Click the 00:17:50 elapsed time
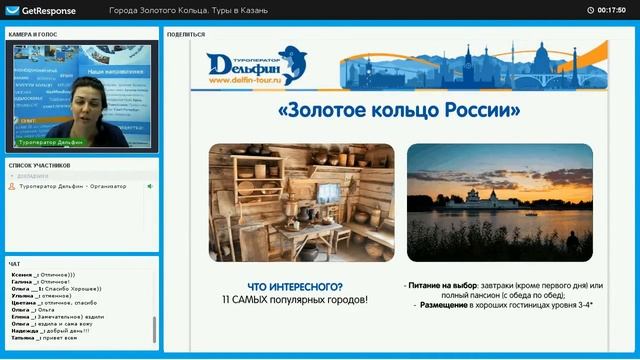The image size is (640, 360). click(611, 10)
